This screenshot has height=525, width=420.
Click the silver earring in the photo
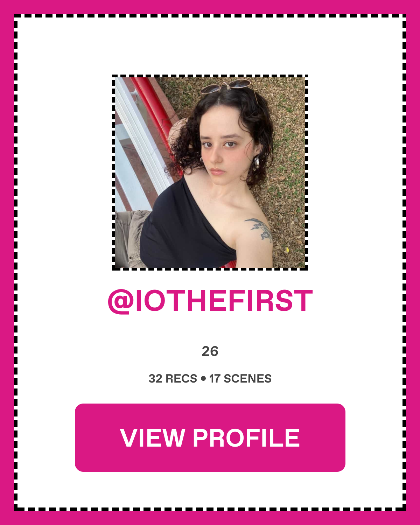point(255,162)
